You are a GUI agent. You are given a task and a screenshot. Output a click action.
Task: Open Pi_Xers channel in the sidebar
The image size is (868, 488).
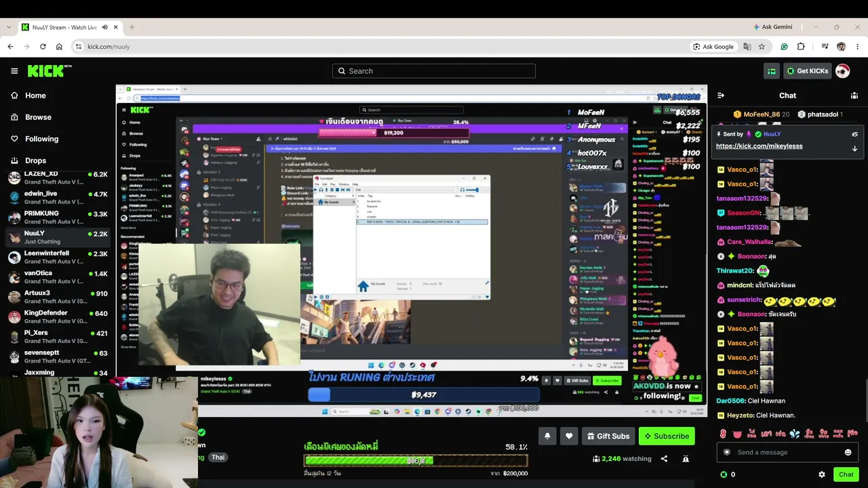coord(58,336)
